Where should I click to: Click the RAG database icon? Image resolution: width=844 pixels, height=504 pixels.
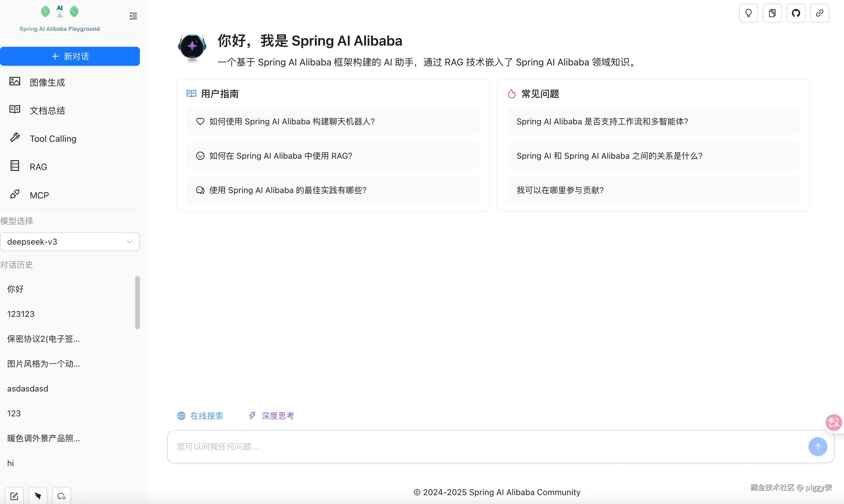pos(15,166)
